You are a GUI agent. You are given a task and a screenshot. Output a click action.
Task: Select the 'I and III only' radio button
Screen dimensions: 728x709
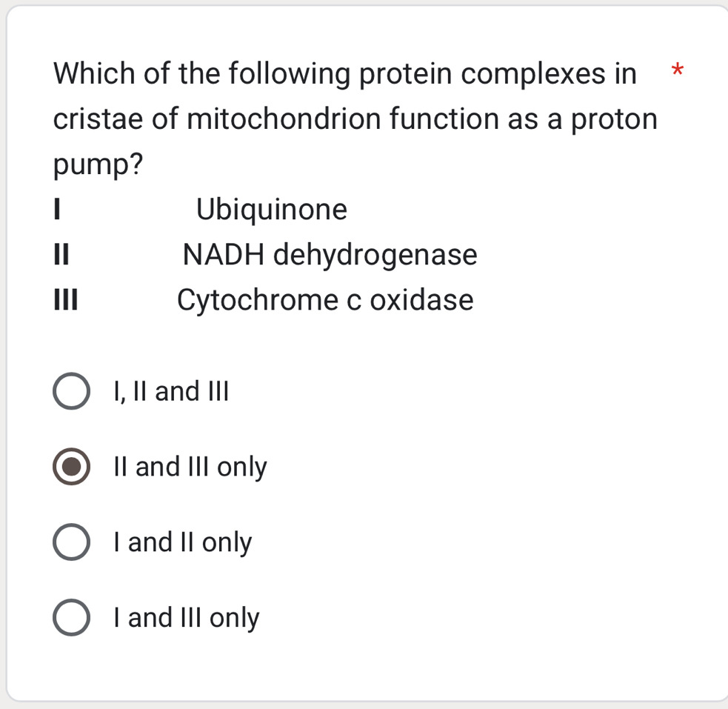[x=72, y=617]
